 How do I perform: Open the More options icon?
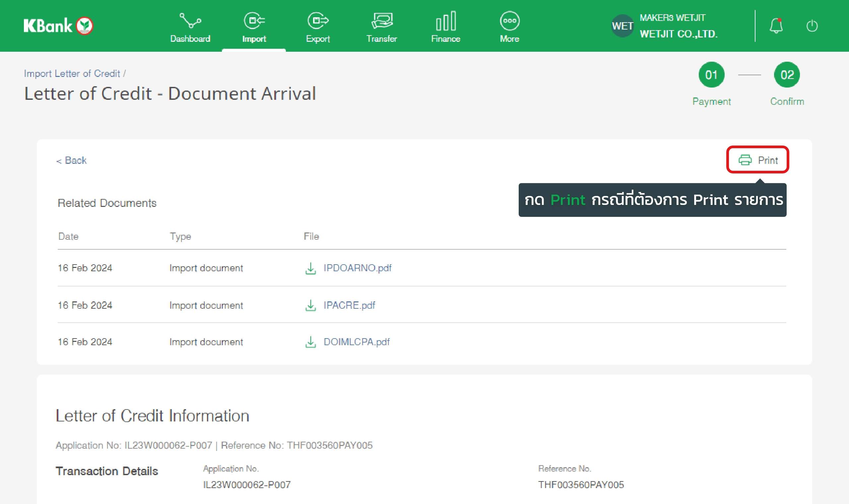(x=509, y=21)
